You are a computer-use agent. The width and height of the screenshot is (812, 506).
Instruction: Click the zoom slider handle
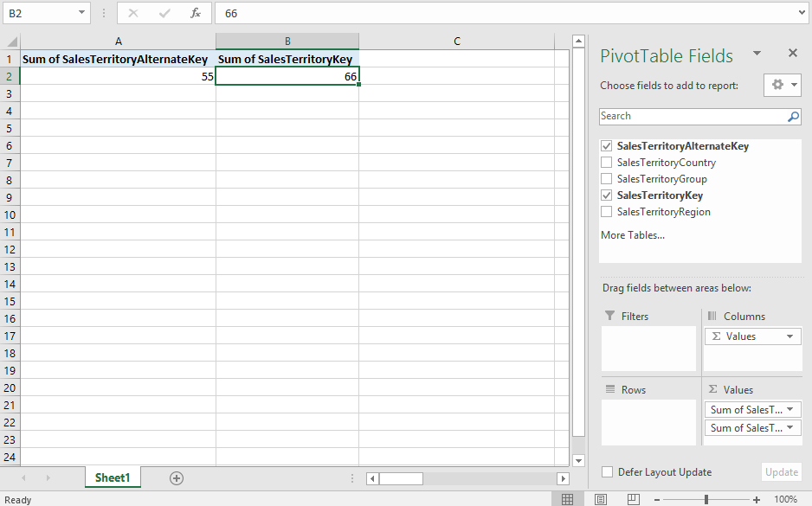coord(706,500)
